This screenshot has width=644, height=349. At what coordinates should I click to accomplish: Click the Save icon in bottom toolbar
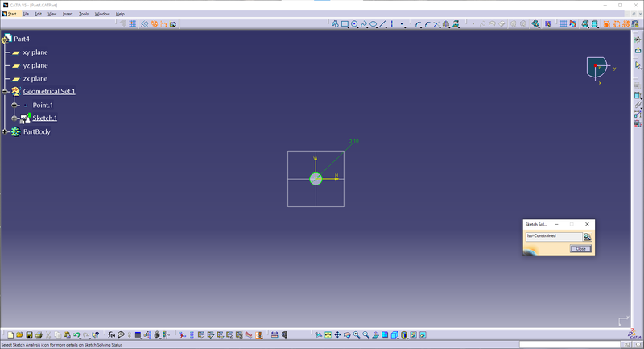pos(29,334)
